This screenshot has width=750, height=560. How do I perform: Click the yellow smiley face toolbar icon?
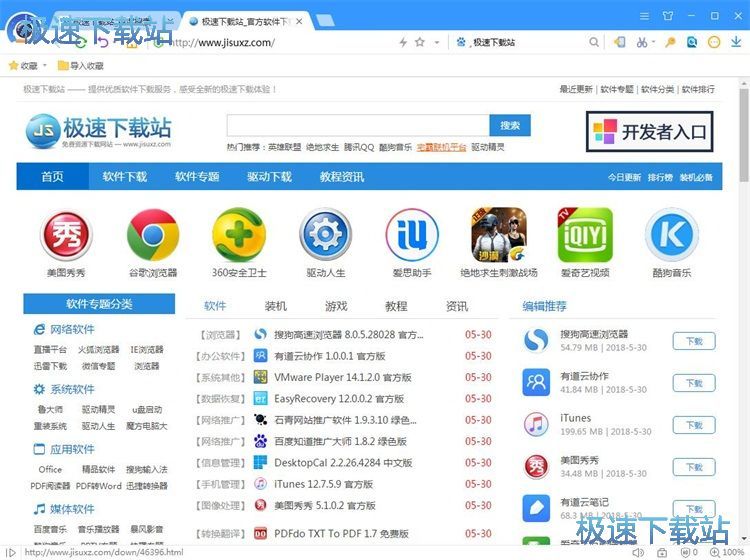coord(714,43)
